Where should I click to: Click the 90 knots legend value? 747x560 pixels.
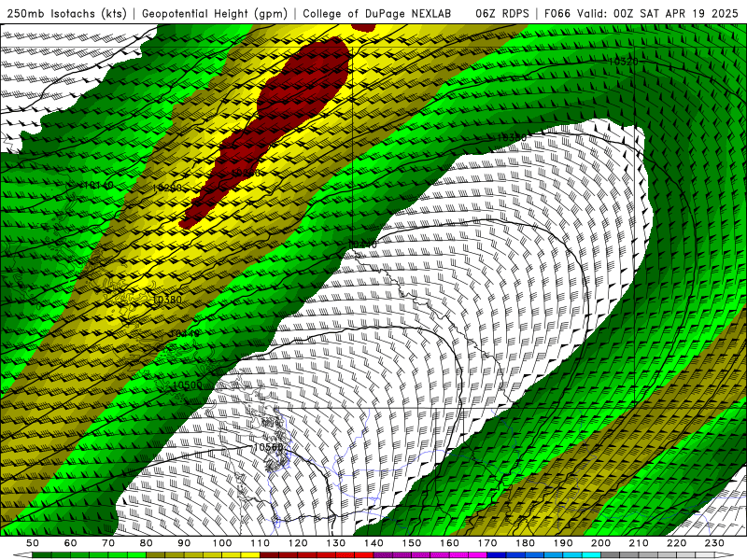[x=184, y=543]
